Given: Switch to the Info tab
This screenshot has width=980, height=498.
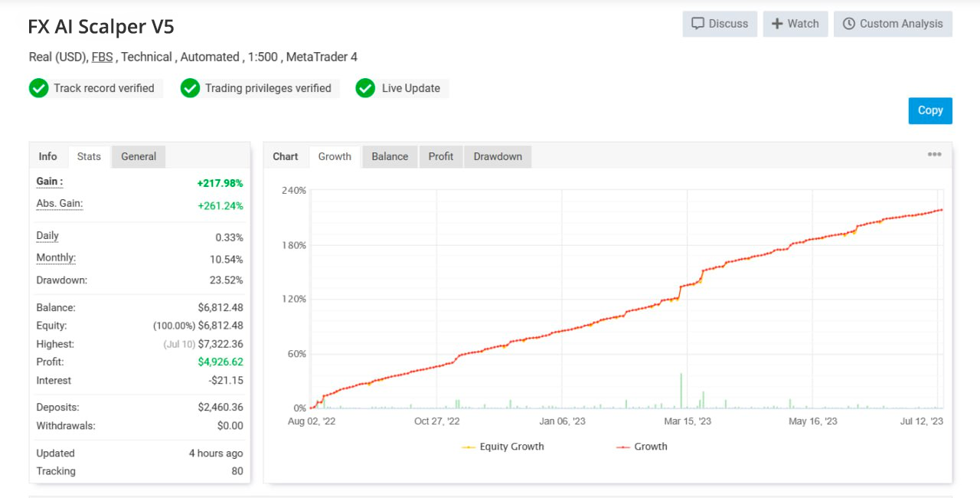Looking at the screenshot, I should click(x=48, y=156).
